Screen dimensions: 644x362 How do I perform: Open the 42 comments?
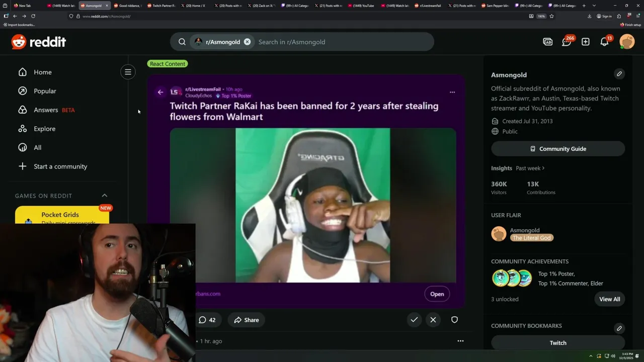click(207, 320)
